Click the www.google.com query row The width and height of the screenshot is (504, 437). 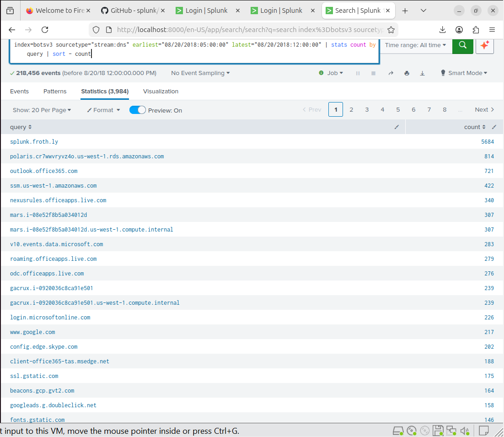[32, 332]
